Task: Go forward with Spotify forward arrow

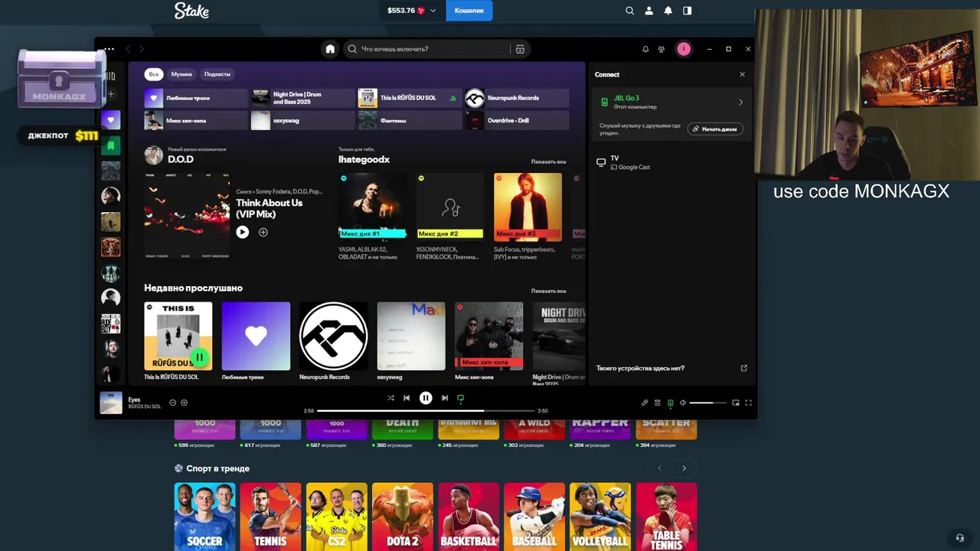Action: 142,49
